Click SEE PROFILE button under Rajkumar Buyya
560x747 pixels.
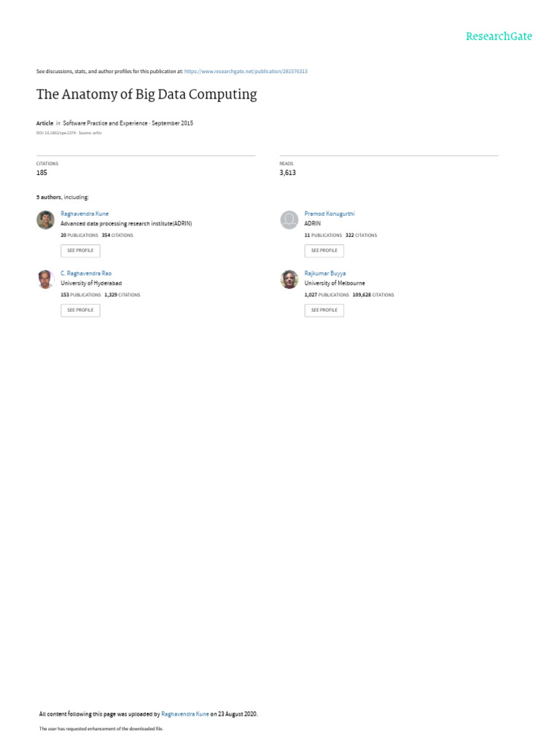(x=324, y=310)
